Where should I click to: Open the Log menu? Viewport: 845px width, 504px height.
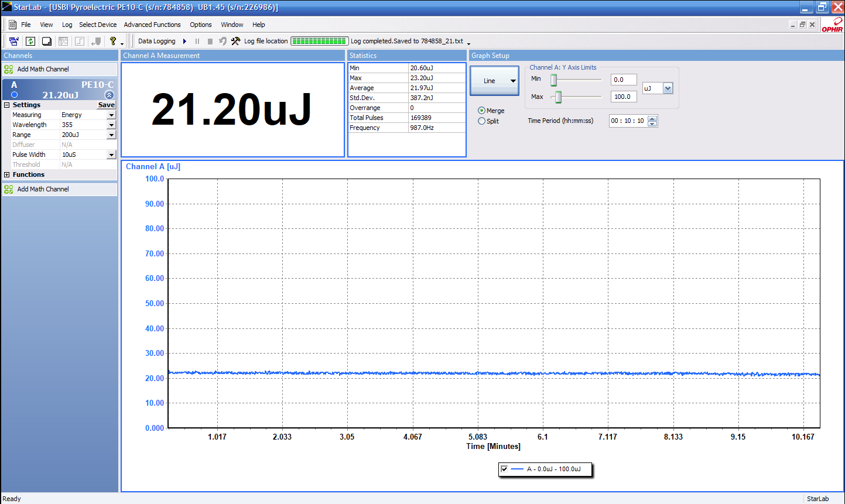point(67,25)
